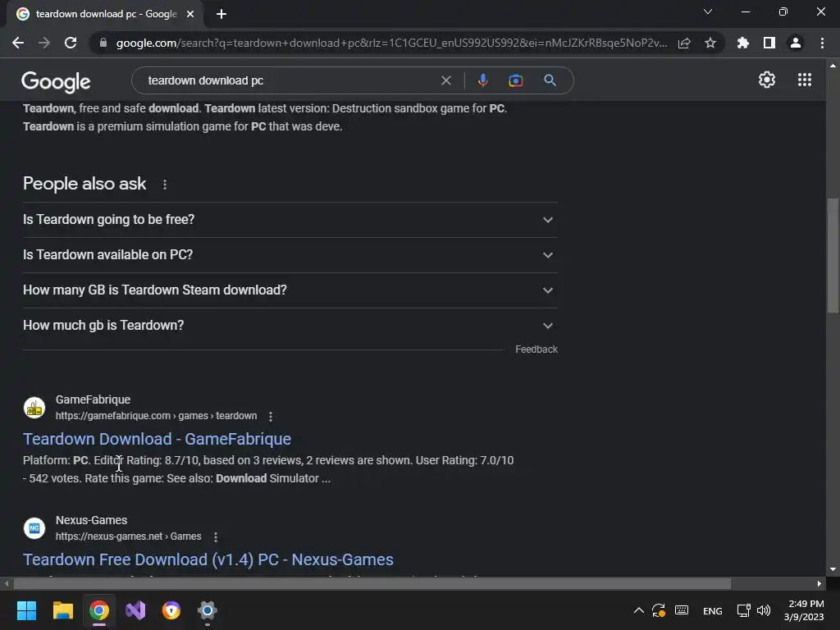Go back using browser back arrow
Viewport: 840px width, 630px height.
[18, 43]
